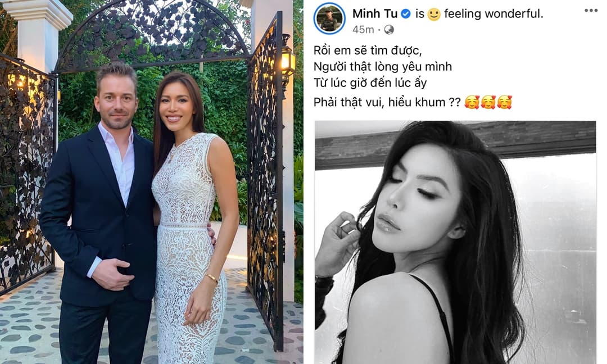Viewport: 607px width, 364px height.
Task: Click the middle heart-face emoji in the post
Action: [x=488, y=102]
